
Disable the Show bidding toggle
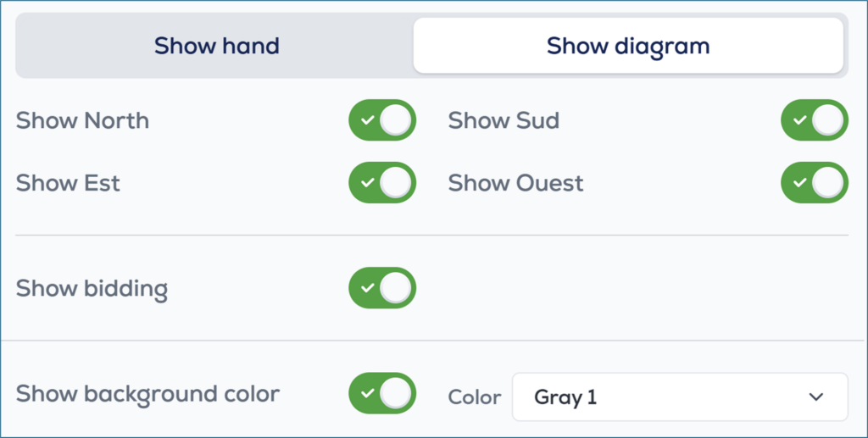[382, 288]
